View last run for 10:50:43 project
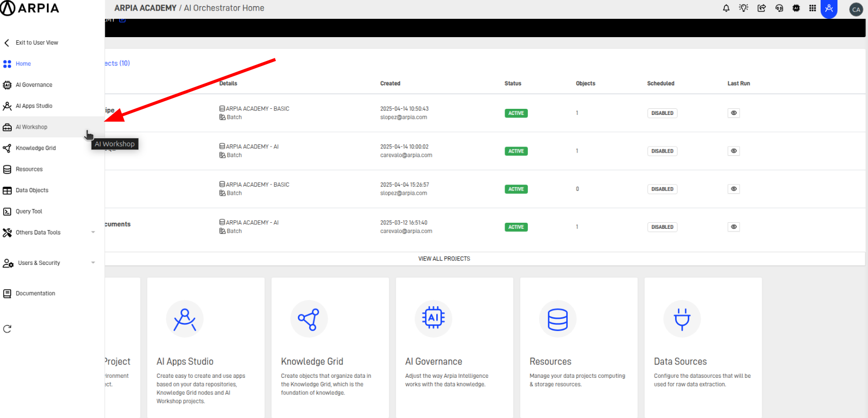This screenshot has width=868, height=418. (x=734, y=113)
